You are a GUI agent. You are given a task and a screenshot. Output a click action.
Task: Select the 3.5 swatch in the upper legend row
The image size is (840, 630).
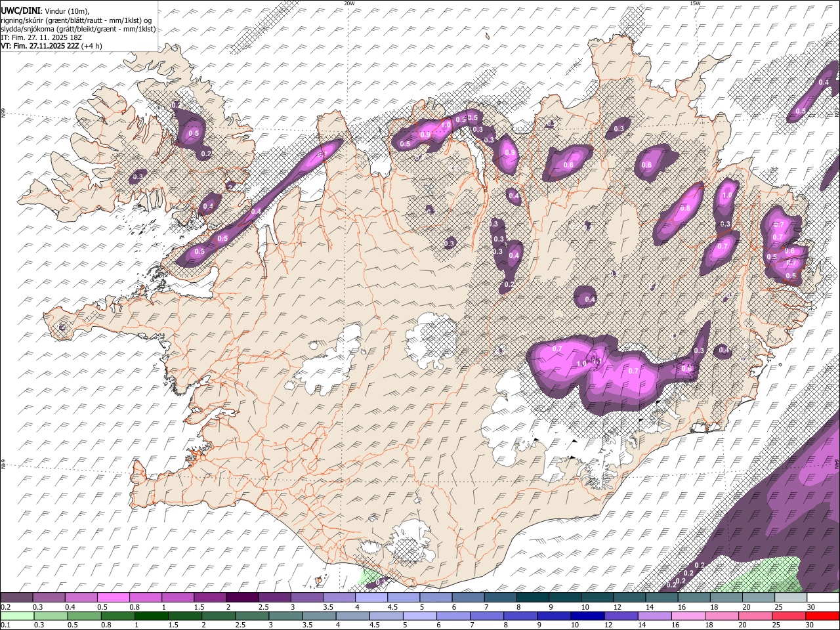point(339,598)
